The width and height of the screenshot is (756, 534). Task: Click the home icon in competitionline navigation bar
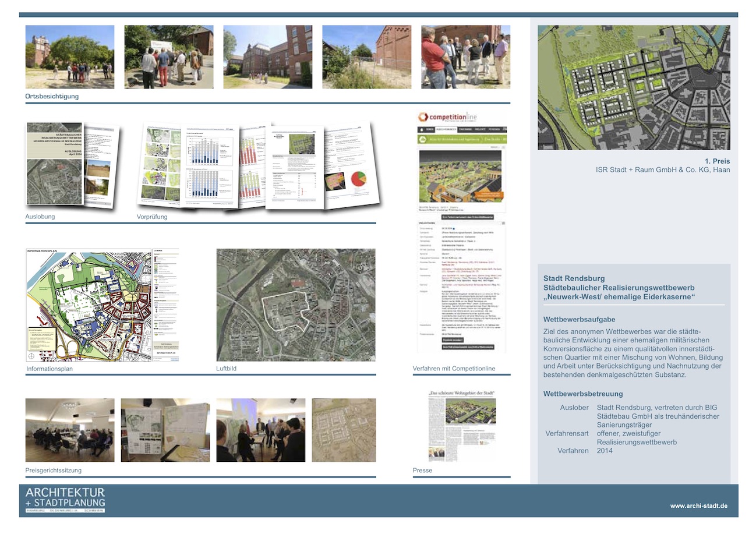tap(422, 129)
